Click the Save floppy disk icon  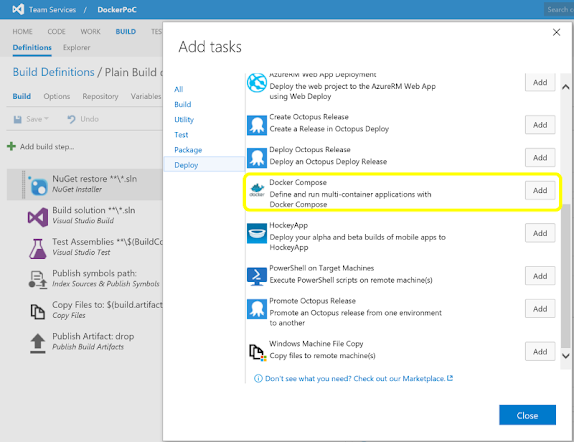[18, 119]
